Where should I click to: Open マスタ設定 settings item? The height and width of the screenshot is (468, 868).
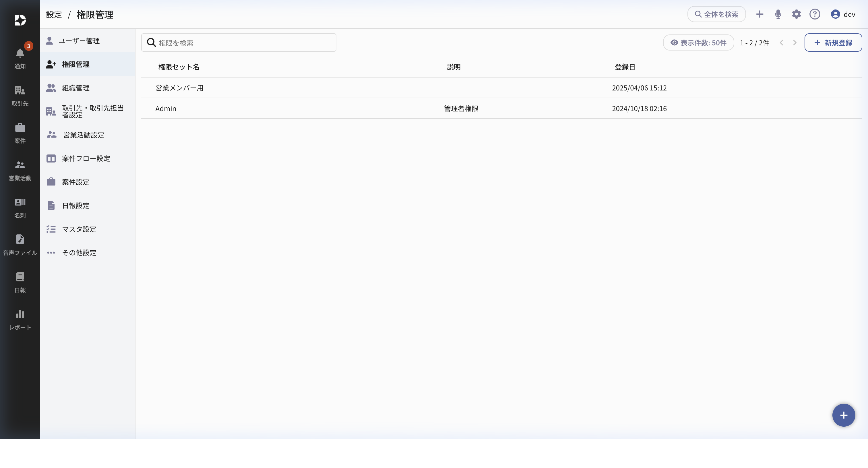(x=79, y=229)
